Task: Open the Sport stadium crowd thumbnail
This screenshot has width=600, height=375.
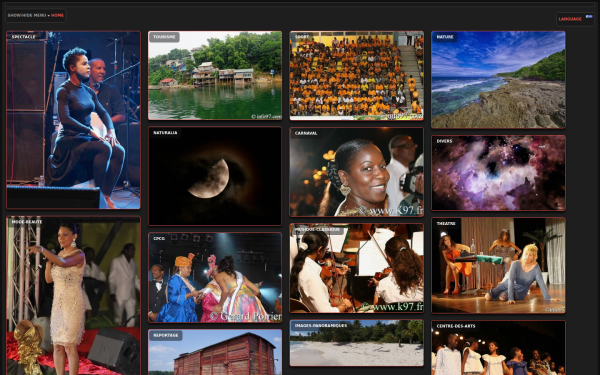Action: tap(357, 75)
